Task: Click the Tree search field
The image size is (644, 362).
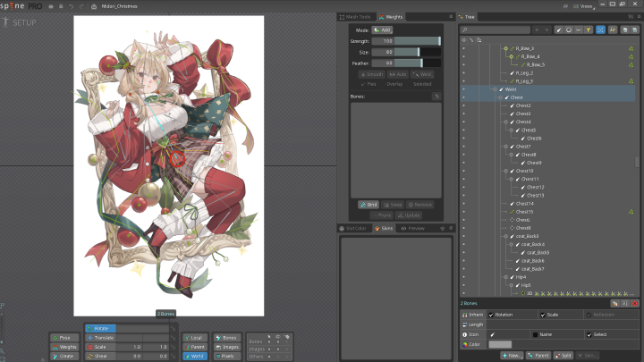Action: [x=496, y=30]
